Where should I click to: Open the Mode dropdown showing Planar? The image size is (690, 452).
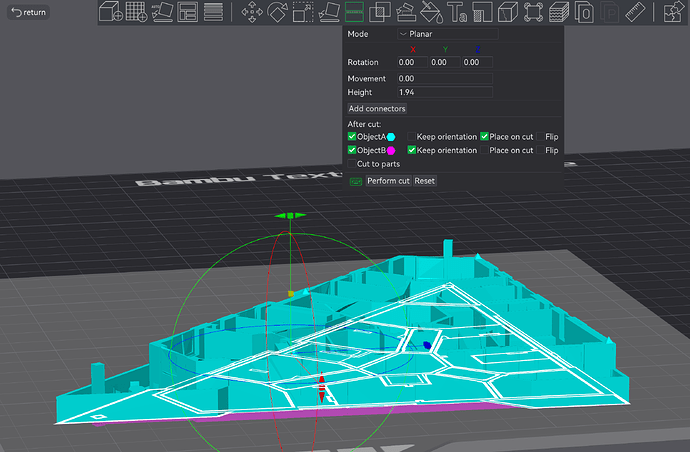point(448,34)
